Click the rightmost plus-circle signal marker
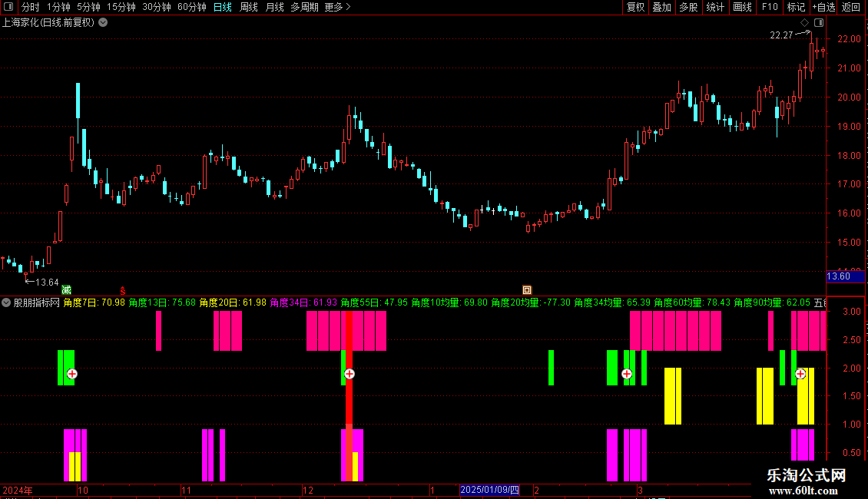The height and width of the screenshot is (499, 868). (800, 374)
